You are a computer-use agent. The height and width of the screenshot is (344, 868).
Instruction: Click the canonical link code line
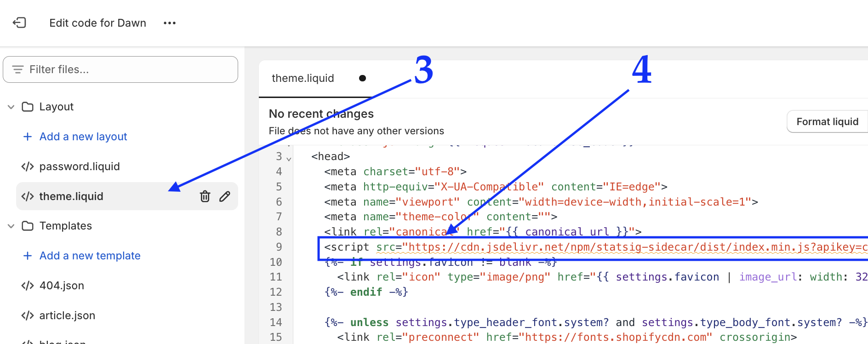483,232
